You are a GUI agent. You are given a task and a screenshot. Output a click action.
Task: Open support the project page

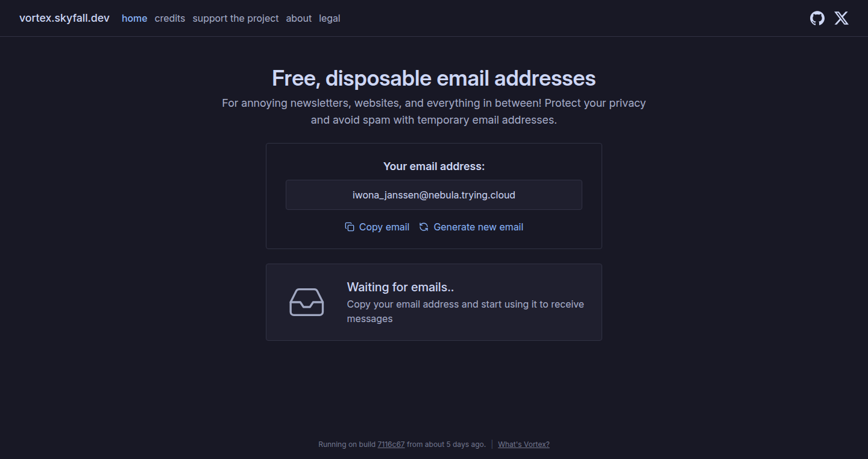pyautogui.click(x=236, y=18)
